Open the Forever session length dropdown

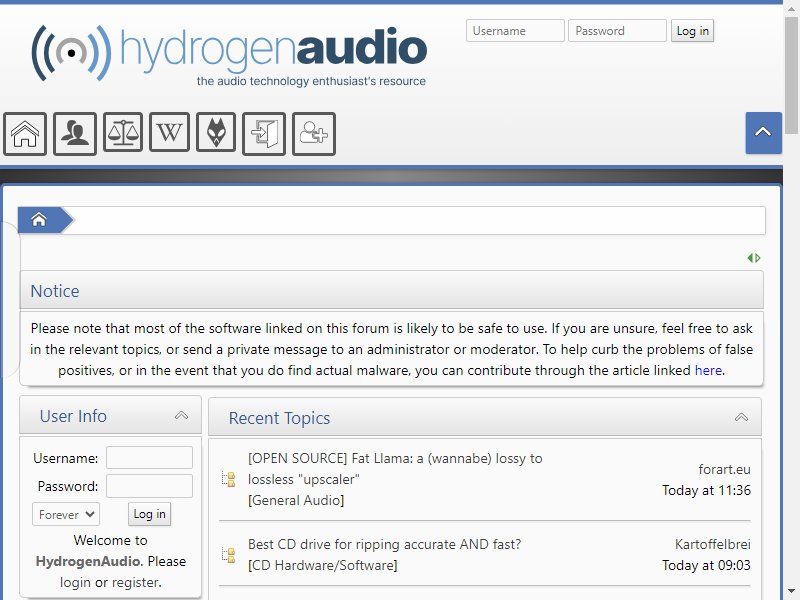click(66, 514)
